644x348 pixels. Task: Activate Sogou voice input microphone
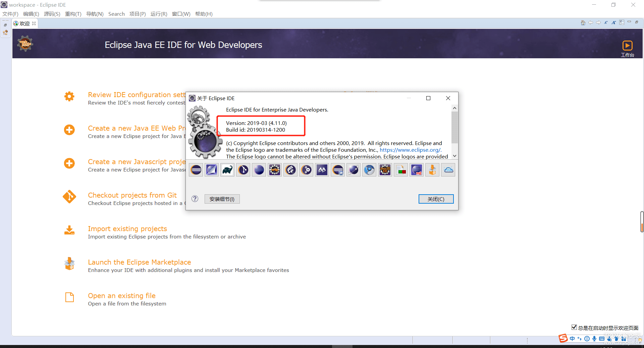[594, 339]
